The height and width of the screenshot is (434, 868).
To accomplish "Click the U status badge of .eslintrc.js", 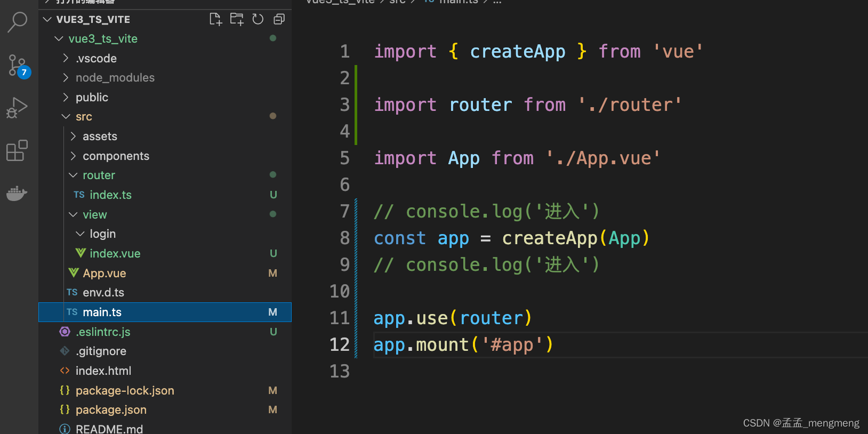I will pos(274,332).
